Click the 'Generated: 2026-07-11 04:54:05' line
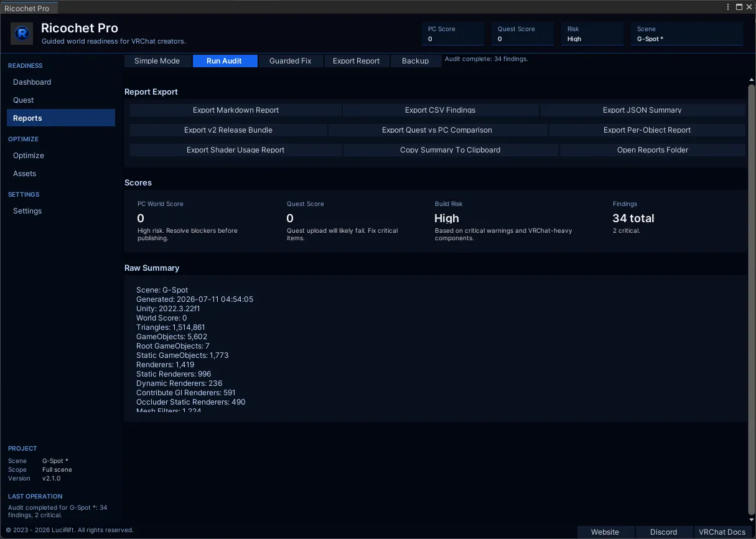This screenshot has height=539, width=756. (x=195, y=299)
